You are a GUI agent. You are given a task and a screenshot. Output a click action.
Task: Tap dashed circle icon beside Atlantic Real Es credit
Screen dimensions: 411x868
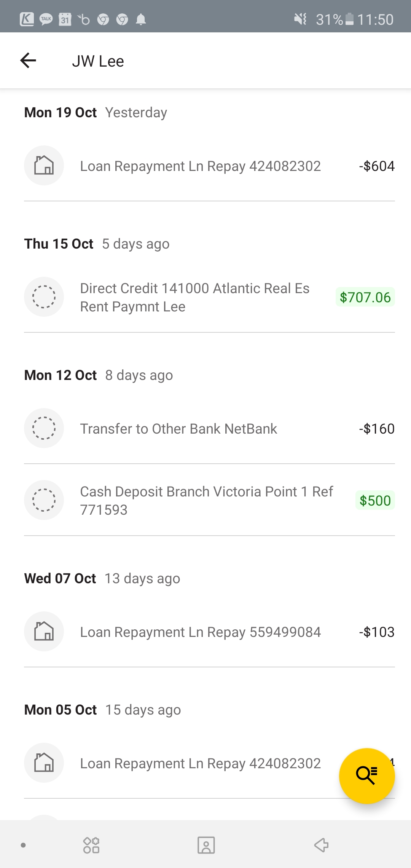click(x=44, y=297)
